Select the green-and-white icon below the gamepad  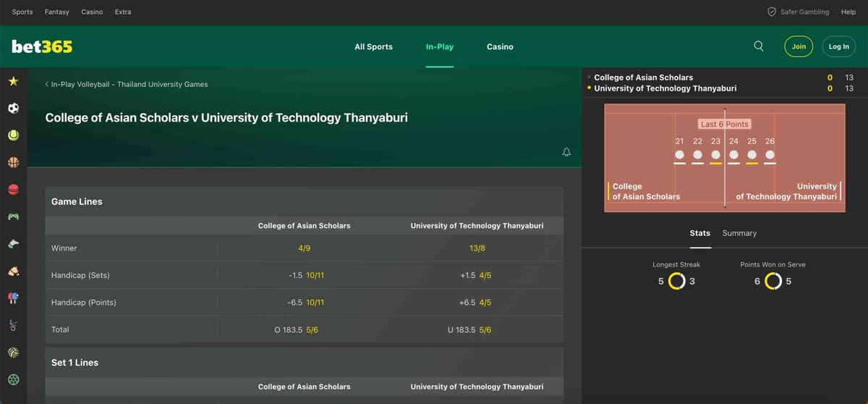pos(13,244)
